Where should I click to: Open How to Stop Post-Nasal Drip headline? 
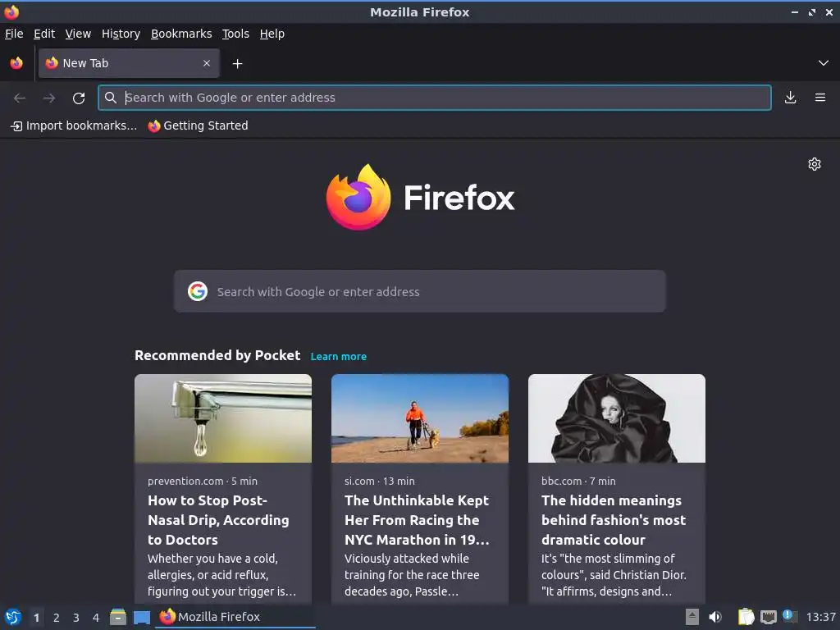[218, 520]
